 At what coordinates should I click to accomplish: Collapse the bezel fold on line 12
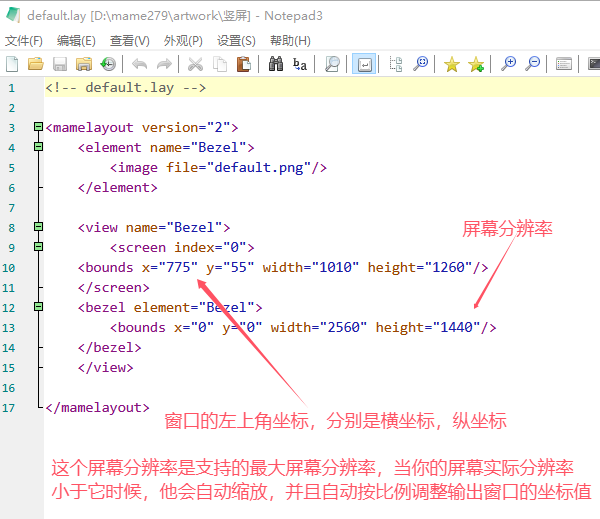[38, 307]
